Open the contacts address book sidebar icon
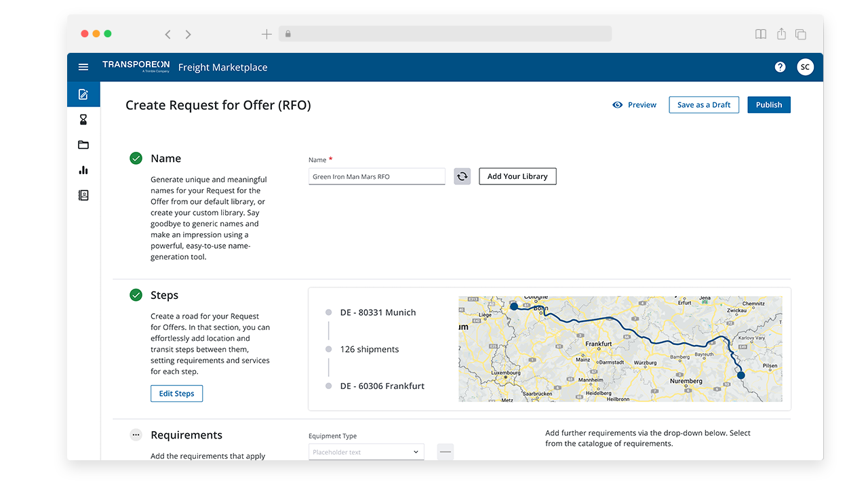868x488 pixels. (x=83, y=195)
